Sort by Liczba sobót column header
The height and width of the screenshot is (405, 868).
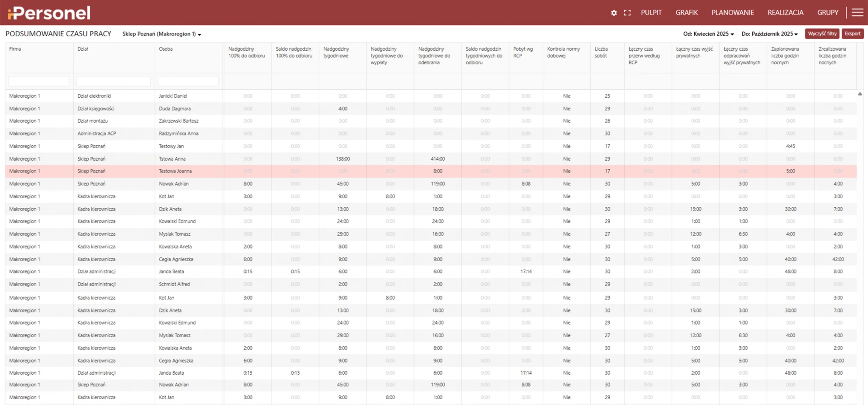pos(601,52)
